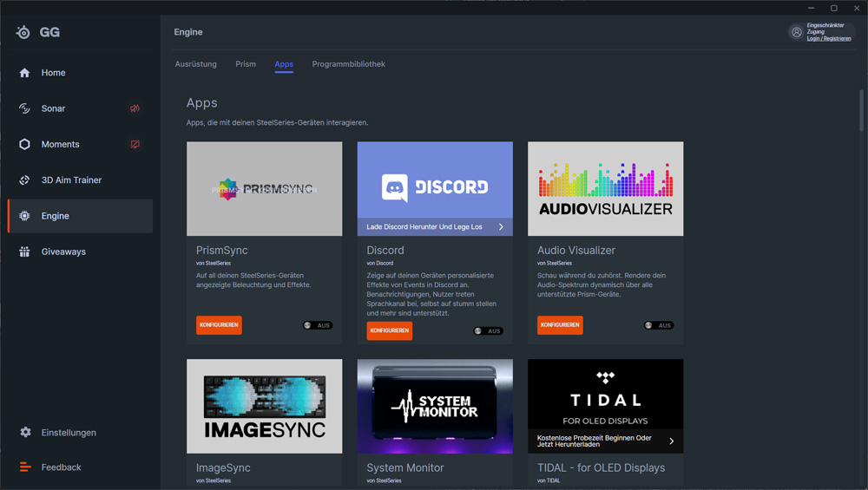Click the Engine page header text
868x490 pixels.
click(188, 32)
